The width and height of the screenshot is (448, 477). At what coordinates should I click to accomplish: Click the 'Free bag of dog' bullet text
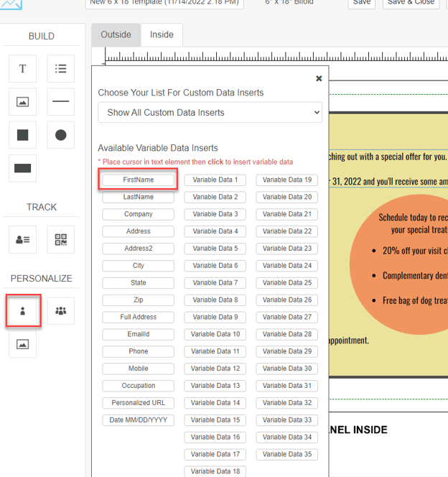click(415, 300)
